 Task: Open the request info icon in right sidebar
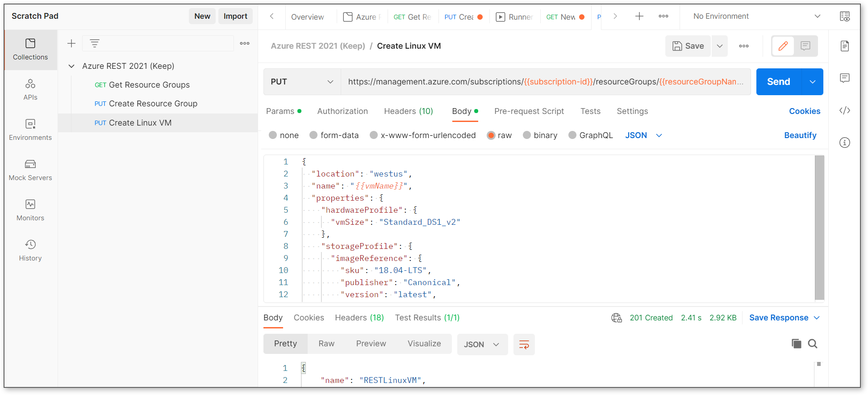coord(845,143)
